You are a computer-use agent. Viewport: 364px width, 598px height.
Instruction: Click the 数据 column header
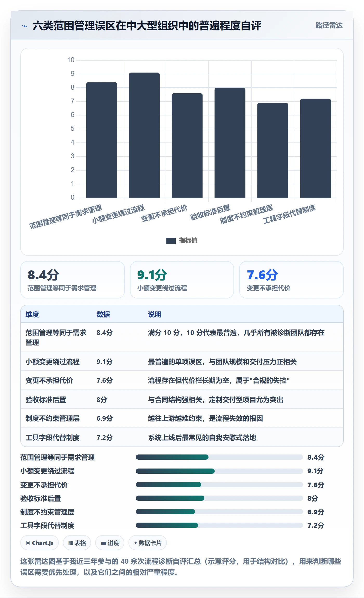pyautogui.click(x=103, y=314)
